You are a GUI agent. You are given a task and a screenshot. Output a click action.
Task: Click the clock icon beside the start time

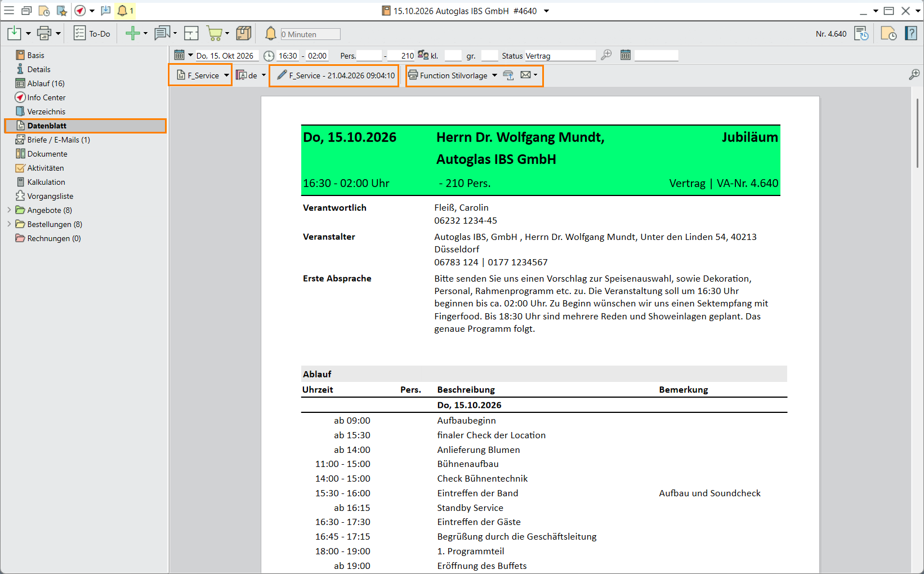(x=269, y=56)
